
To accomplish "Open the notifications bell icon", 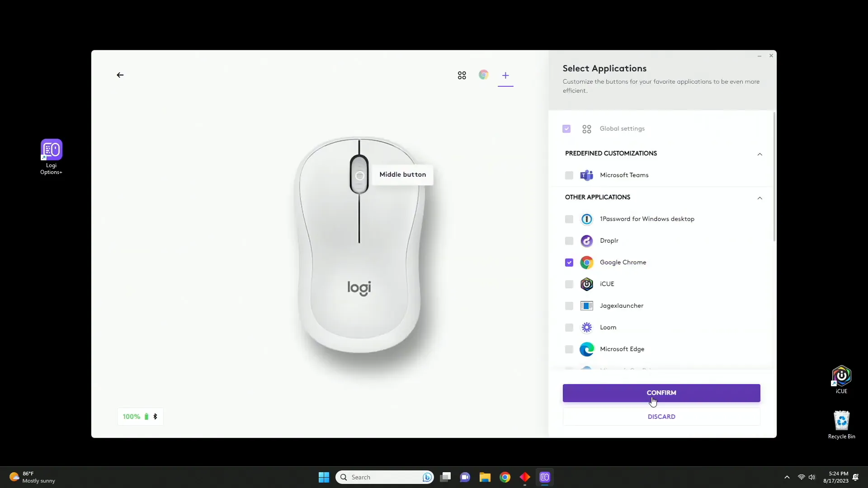I will click(x=855, y=477).
